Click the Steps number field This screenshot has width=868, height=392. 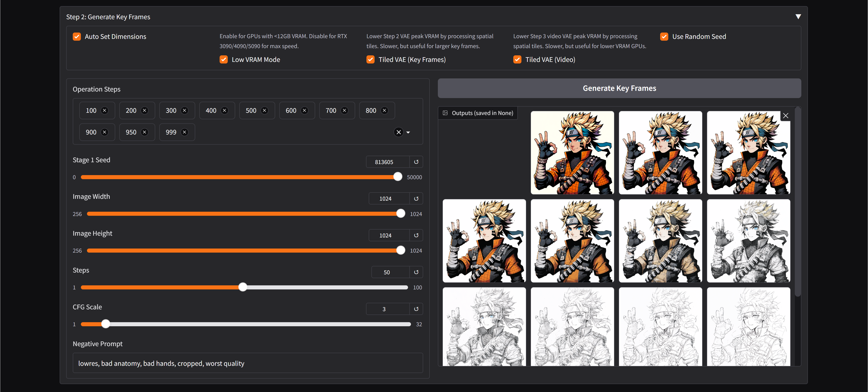(391, 272)
